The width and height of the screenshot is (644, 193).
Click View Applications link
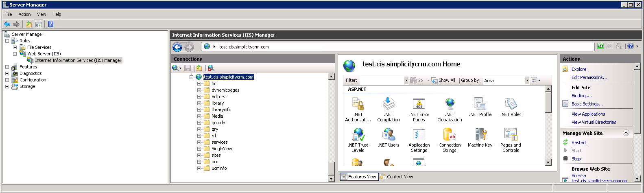(588, 114)
